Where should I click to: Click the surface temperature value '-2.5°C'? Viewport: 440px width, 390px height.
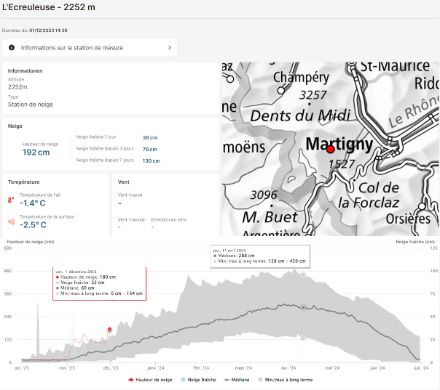coord(33,225)
